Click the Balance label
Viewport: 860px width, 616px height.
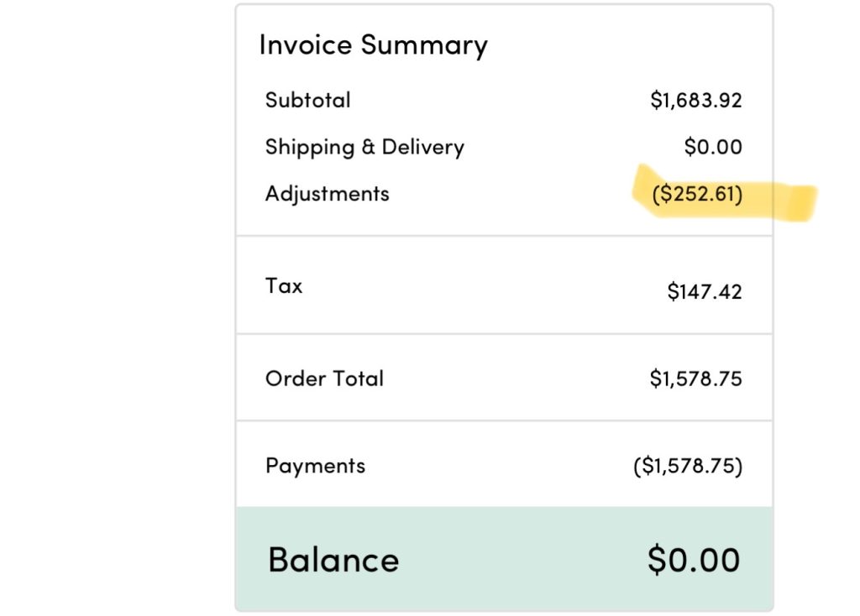[333, 560]
